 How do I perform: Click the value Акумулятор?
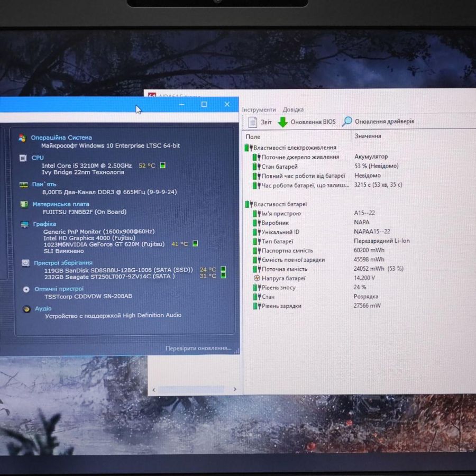click(x=371, y=157)
